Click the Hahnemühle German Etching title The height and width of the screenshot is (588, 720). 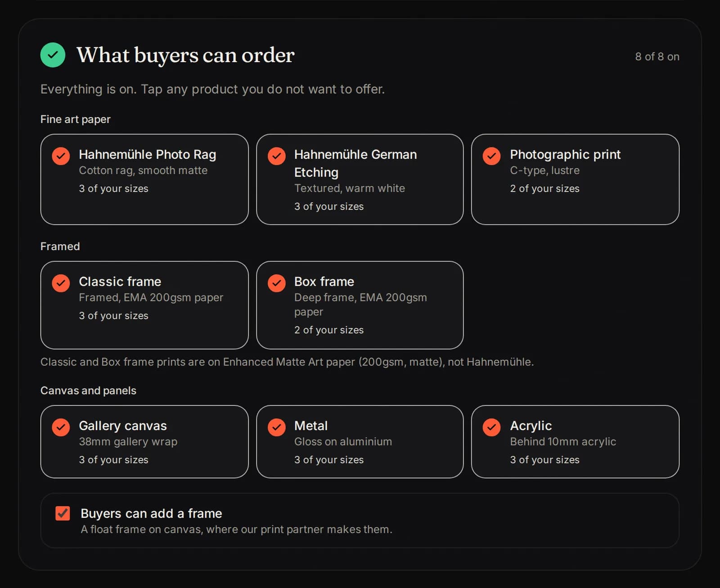(x=355, y=163)
